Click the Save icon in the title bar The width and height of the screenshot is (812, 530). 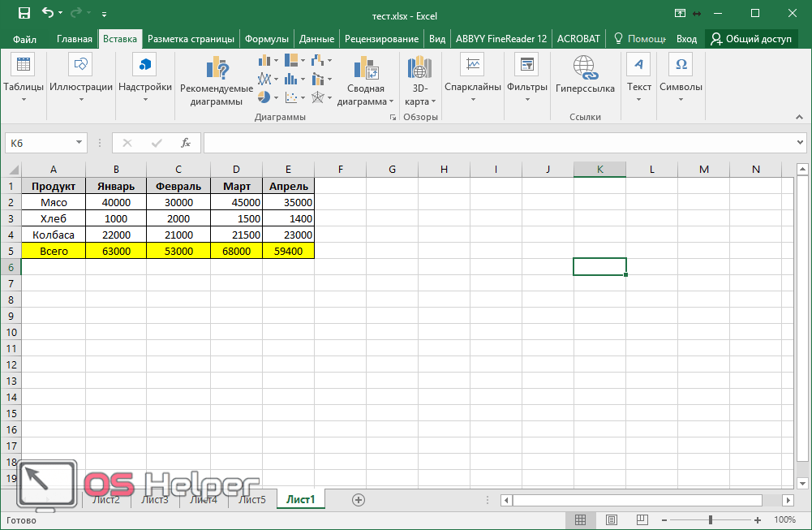(24, 13)
